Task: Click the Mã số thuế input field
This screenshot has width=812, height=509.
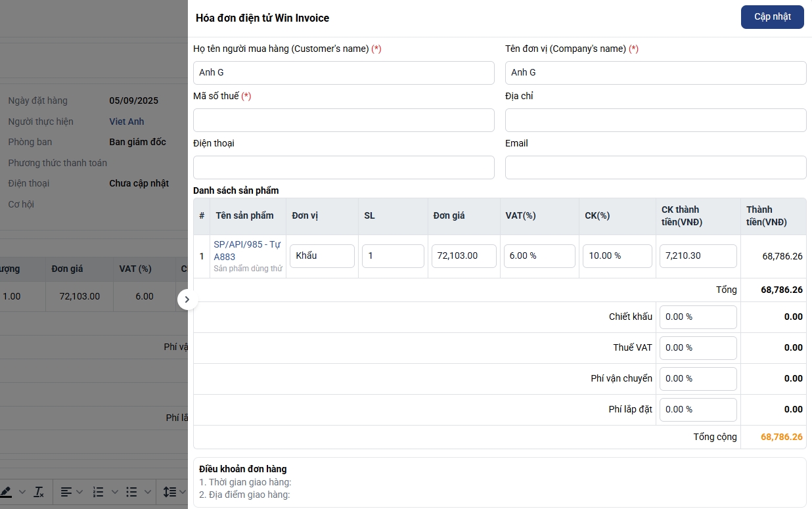Action: coord(344,120)
